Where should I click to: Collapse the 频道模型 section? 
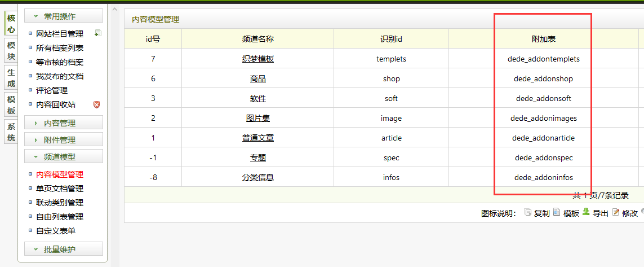[x=63, y=157]
